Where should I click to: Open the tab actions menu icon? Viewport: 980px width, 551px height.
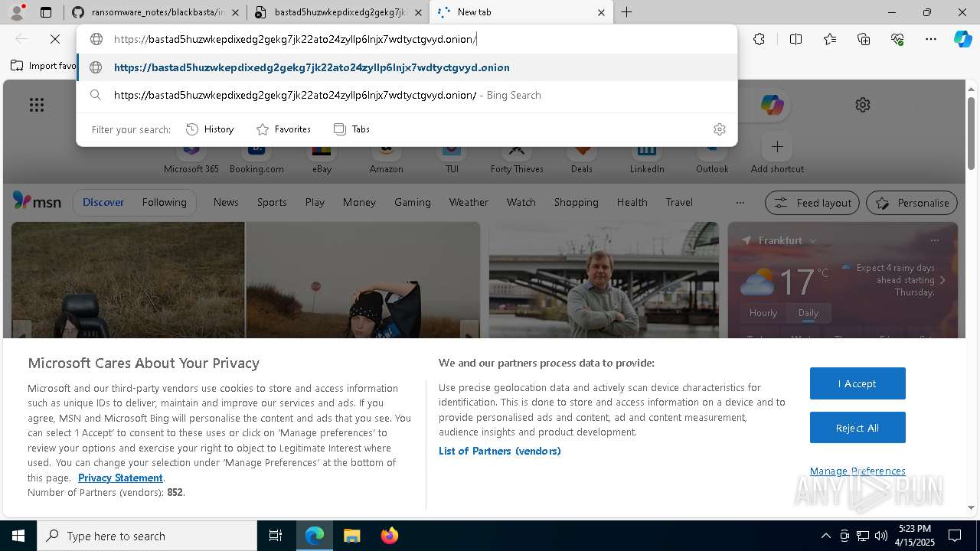click(x=46, y=12)
